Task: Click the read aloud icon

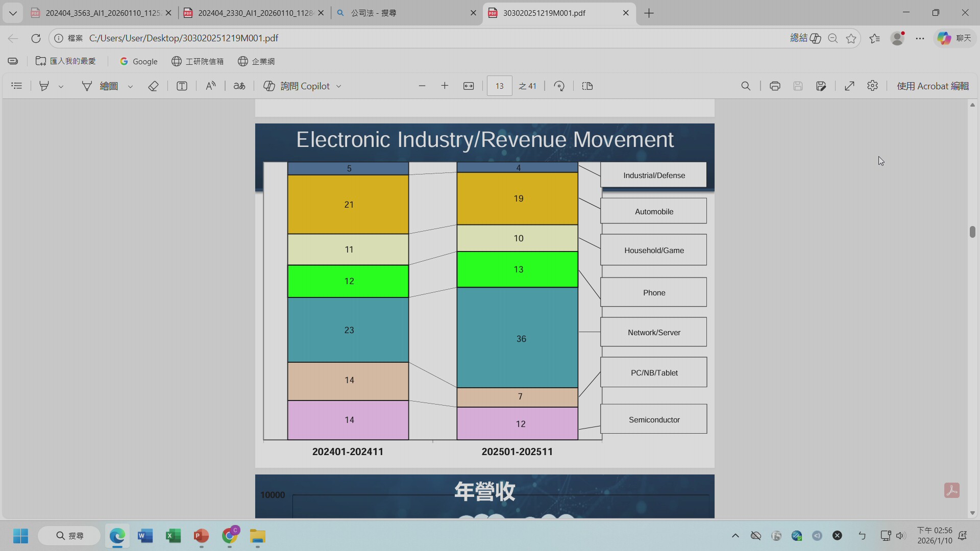Action: coord(211,86)
